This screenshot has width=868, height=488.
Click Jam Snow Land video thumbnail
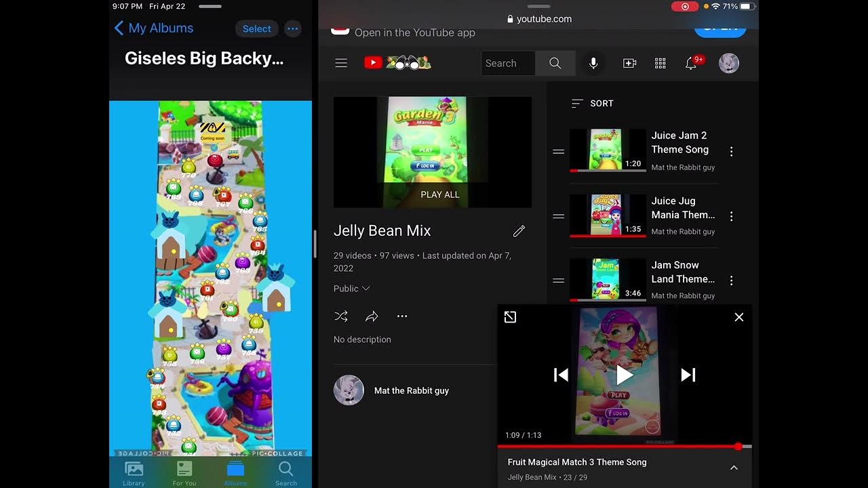(x=608, y=279)
